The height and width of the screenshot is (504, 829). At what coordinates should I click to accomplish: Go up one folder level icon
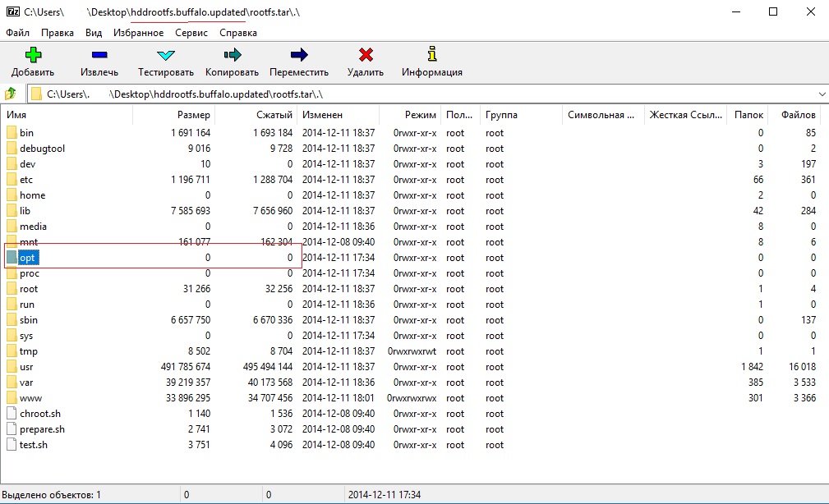11,94
